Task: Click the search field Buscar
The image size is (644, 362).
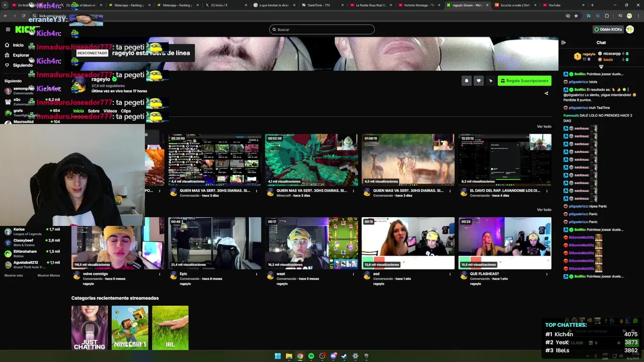Action: (322, 30)
